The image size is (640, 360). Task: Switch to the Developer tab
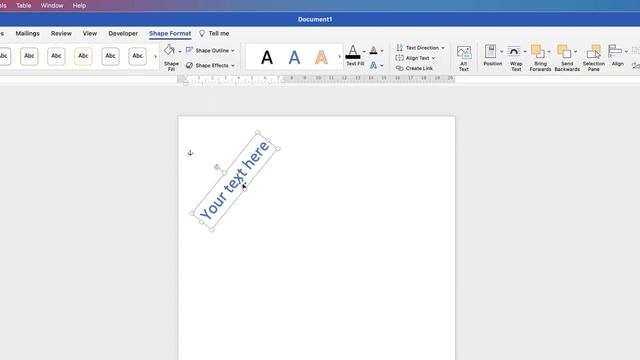(x=123, y=33)
